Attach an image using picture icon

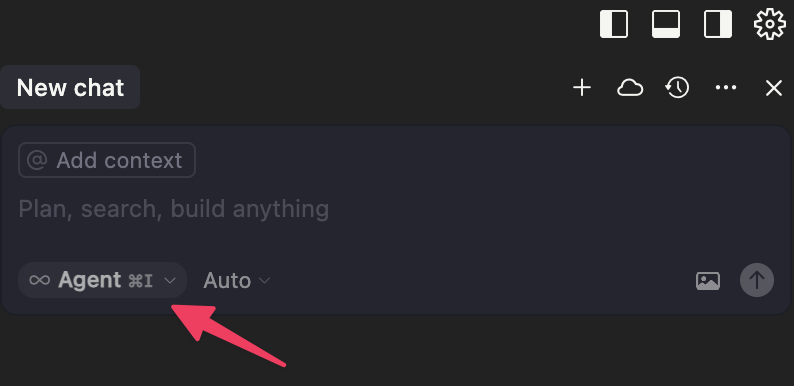point(708,280)
